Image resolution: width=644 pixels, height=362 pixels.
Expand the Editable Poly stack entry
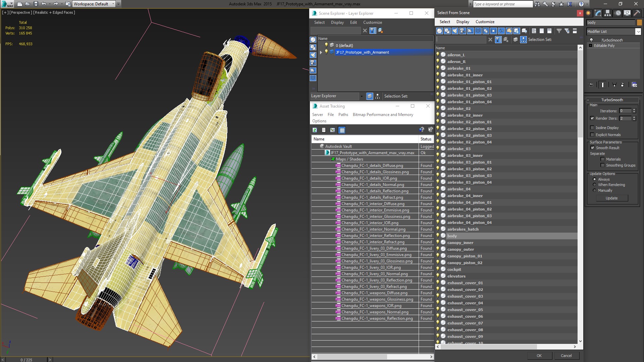tap(590, 46)
